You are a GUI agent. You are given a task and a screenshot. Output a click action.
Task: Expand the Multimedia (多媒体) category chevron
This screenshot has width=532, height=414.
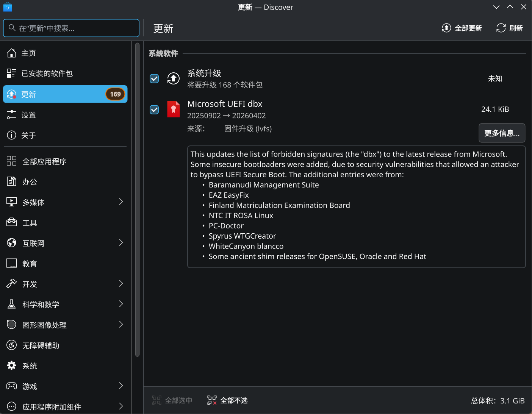pyautogui.click(x=121, y=202)
